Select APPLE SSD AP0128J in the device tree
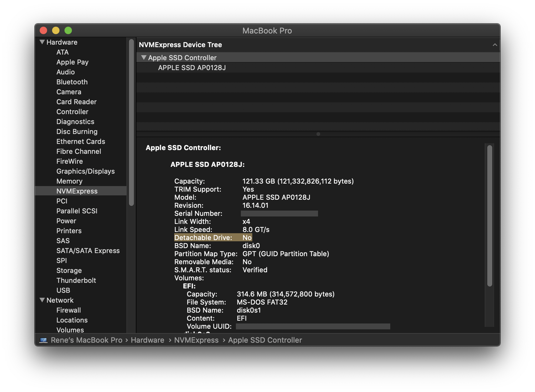The height and width of the screenshot is (392, 535). pyautogui.click(x=192, y=68)
